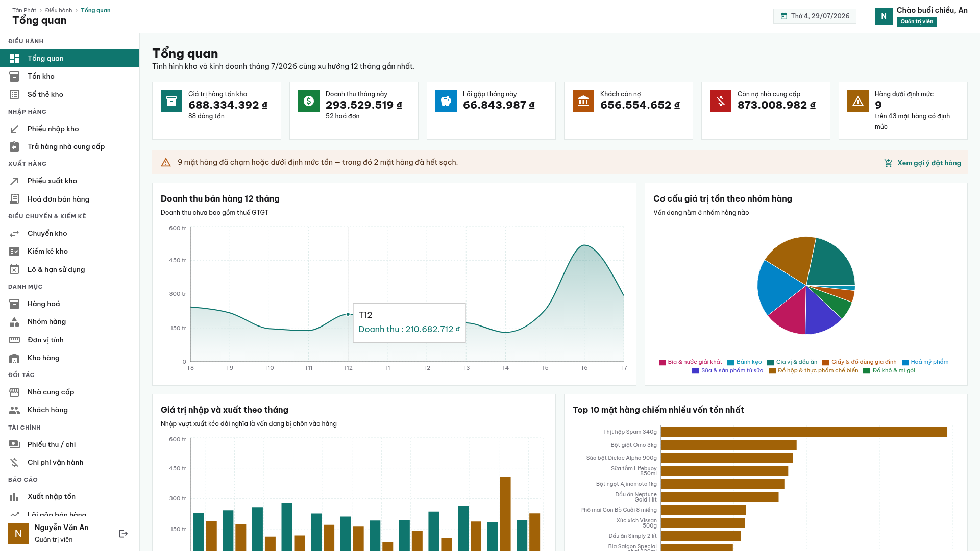Viewport: 980px width, 551px height.
Task: Toggle Sữa & sản phẩm từ sữa legend
Action: point(728,371)
